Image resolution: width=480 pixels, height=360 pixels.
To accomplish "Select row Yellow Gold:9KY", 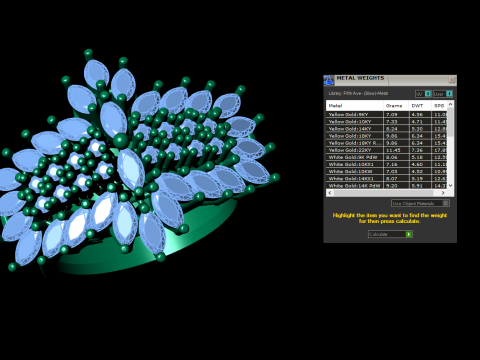I will 387,114.
